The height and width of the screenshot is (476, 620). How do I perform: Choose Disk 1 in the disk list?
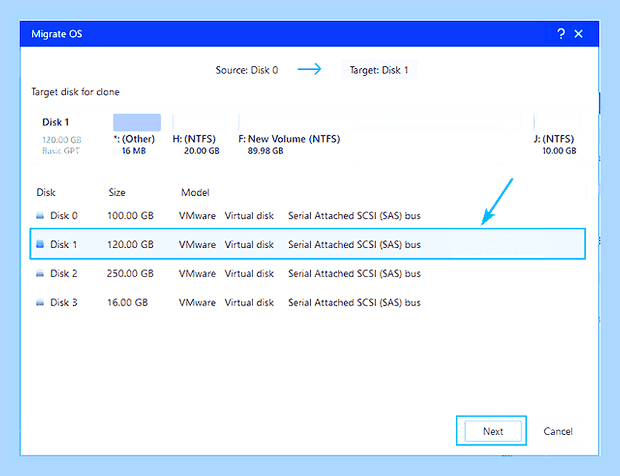(x=308, y=244)
